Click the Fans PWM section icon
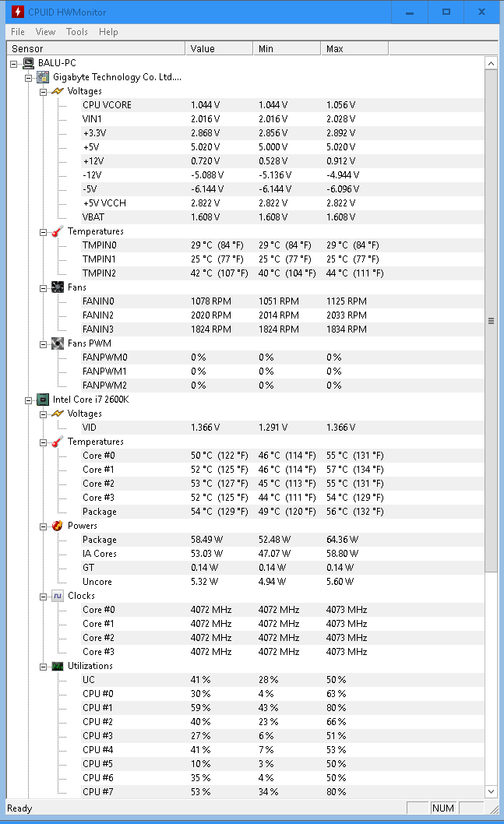The image size is (504, 824). click(x=58, y=343)
